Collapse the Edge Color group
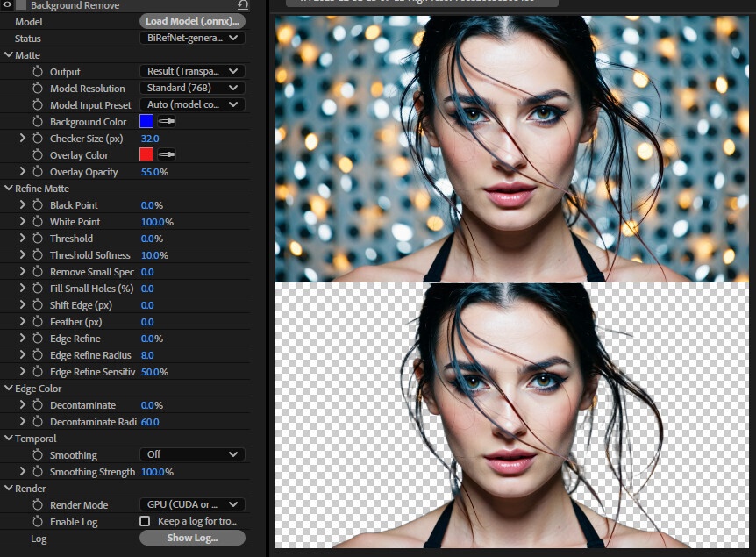The image size is (756, 557). click(x=8, y=389)
